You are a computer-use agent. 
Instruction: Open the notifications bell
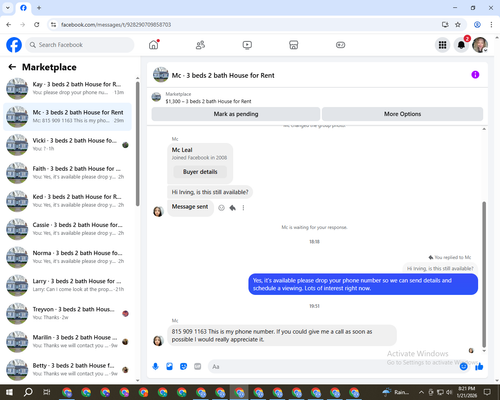coord(461,45)
